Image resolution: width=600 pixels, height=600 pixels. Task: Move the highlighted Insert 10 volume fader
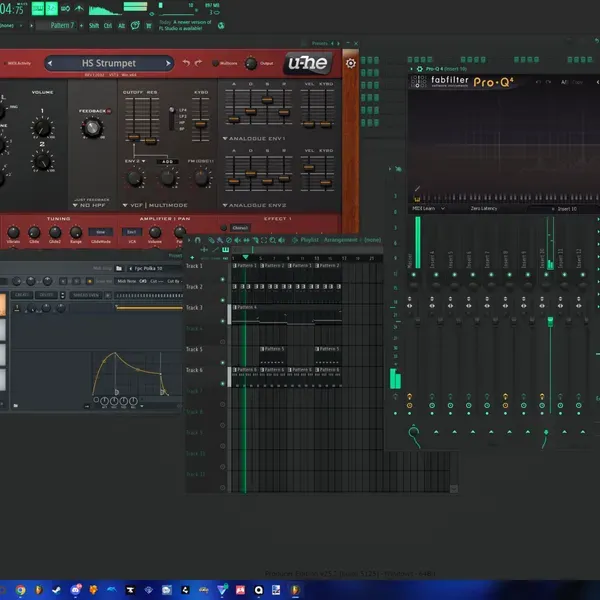point(550,321)
